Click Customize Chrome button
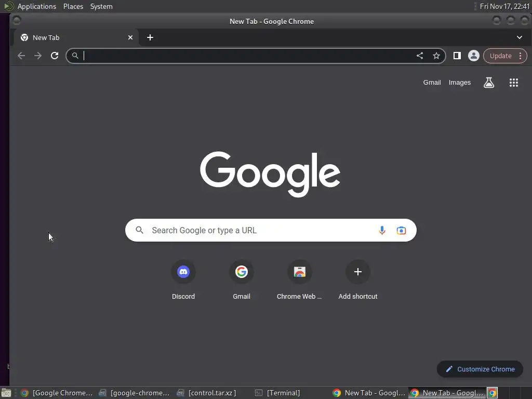This screenshot has height=399, width=532. point(480,369)
